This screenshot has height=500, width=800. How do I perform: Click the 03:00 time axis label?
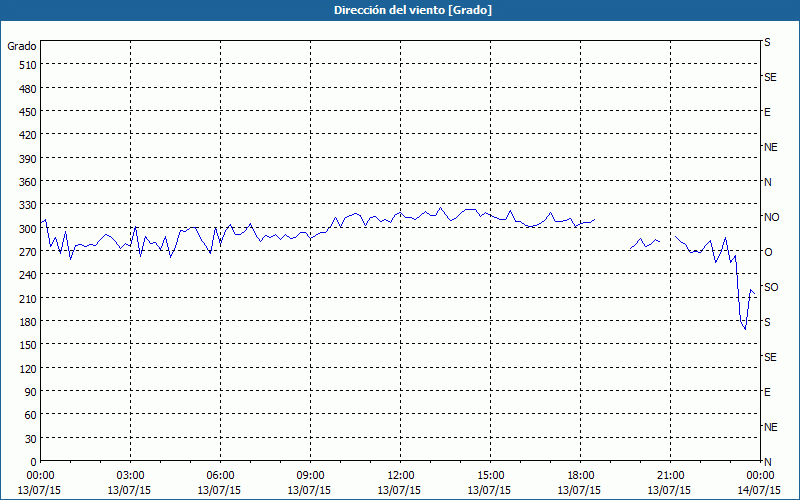(130, 476)
